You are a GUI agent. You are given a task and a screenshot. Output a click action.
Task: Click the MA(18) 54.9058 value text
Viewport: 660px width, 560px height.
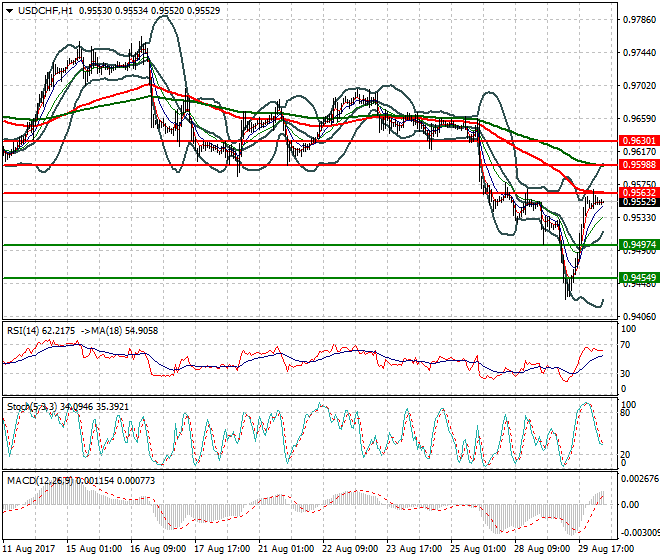(x=123, y=331)
